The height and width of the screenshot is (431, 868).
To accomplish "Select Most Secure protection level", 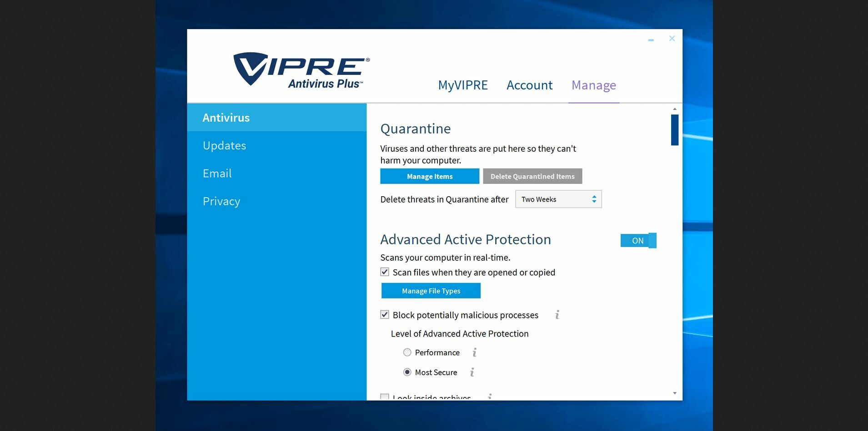I will (407, 372).
